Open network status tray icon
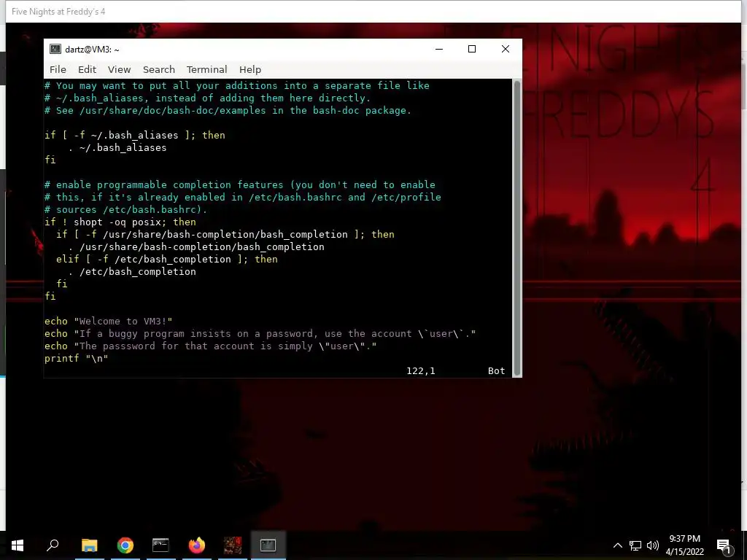Image resolution: width=747 pixels, height=560 pixels. (635, 545)
